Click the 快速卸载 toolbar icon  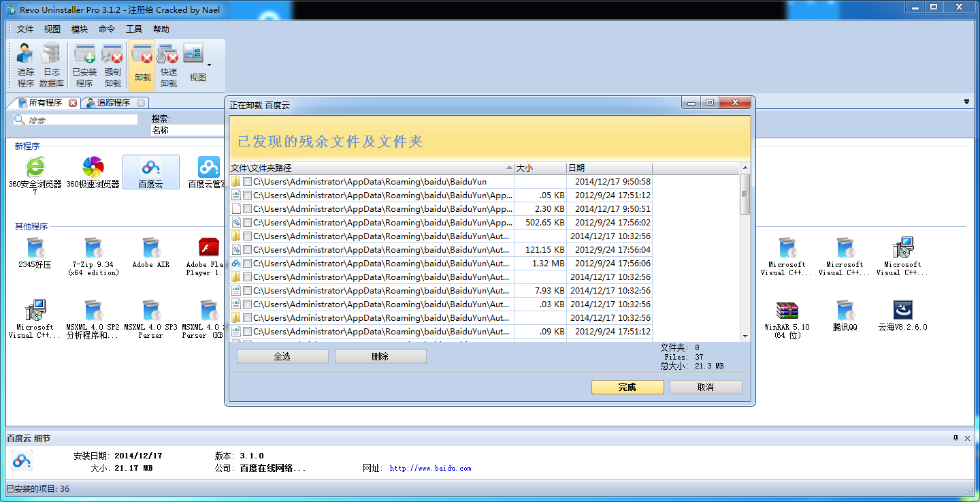(x=168, y=65)
